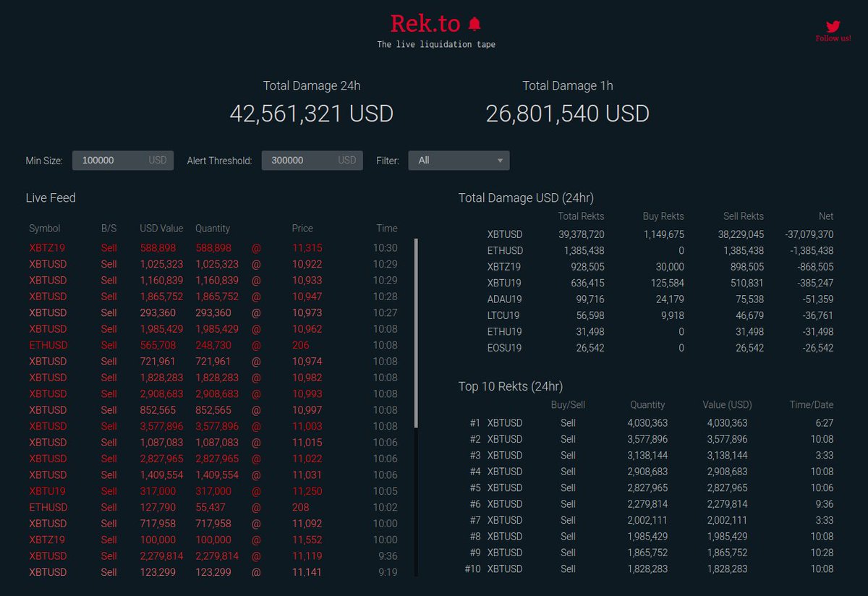Screen dimensions: 868x596
Task: Click the Total Damage 24h figure
Action: 311,114
